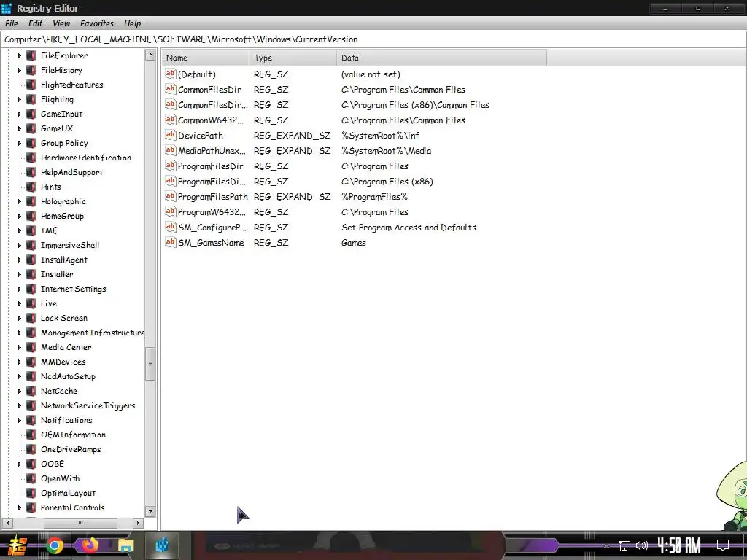
Task: Expand the Internet Settings key
Action: pos(20,289)
